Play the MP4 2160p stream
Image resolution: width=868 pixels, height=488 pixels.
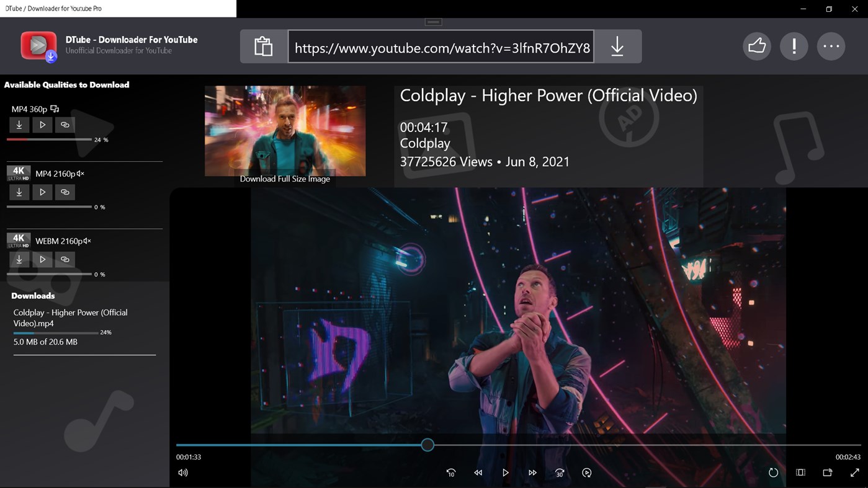pyautogui.click(x=42, y=192)
